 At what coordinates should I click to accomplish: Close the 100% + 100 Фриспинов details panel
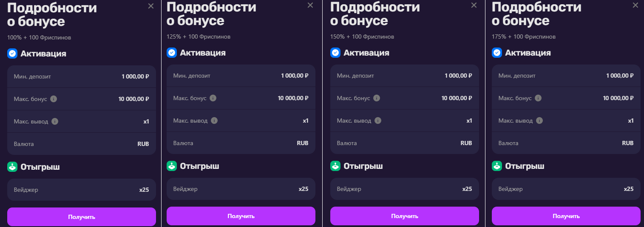151,6
